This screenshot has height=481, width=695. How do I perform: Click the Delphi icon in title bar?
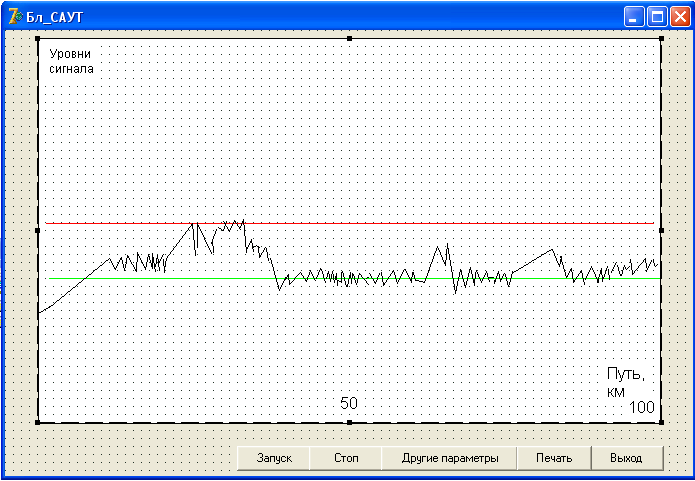(x=15, y=17)
